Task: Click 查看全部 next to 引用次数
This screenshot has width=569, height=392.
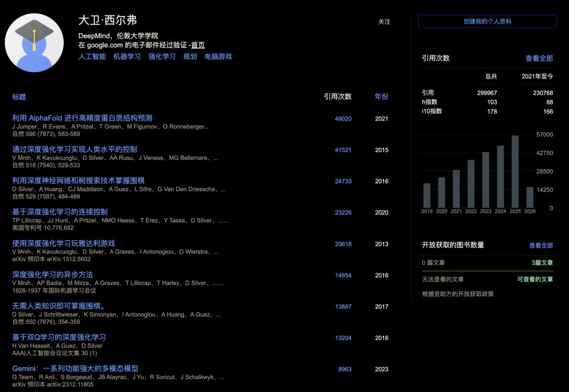Action: [539, 58]
